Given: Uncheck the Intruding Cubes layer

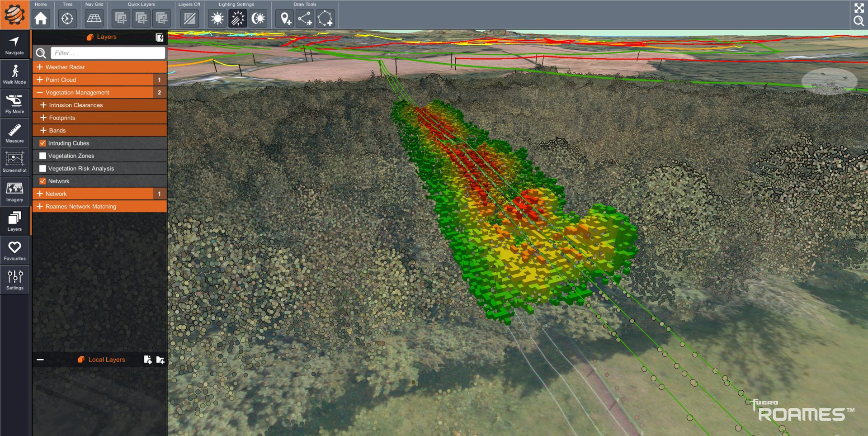Looking at the screenshot, I should click(x=43, y=143).
